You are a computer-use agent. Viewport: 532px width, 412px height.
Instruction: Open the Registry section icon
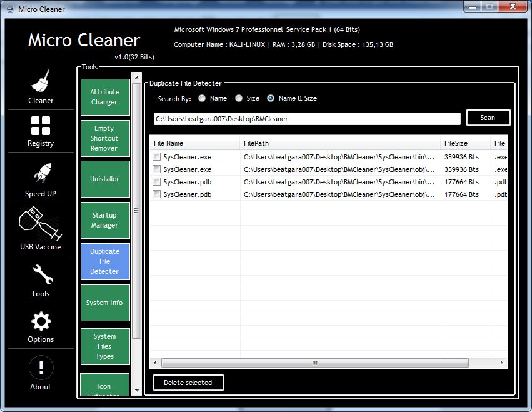[x=41, y=126]
